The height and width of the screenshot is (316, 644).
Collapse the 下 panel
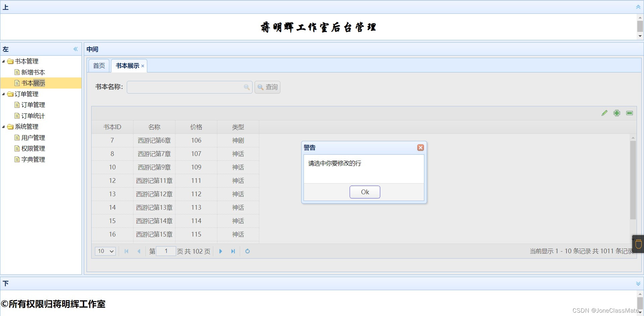(x=638, y=283)
